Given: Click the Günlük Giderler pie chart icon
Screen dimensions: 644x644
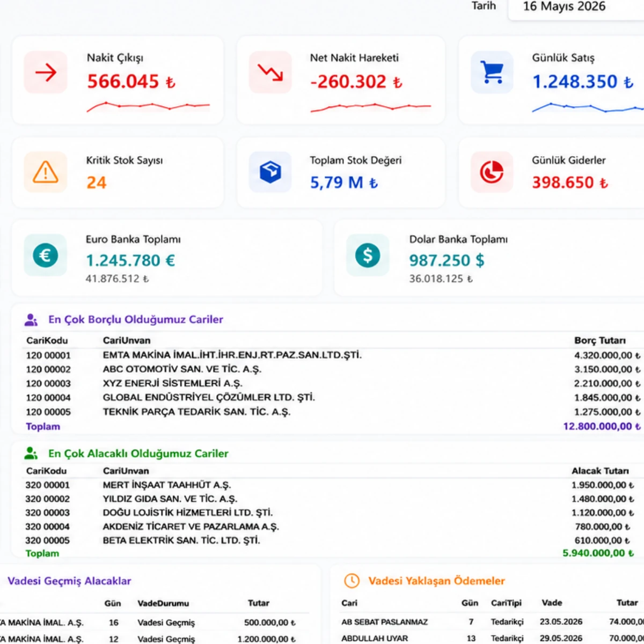Looking at the screenshot, I should tap(492, 172).
